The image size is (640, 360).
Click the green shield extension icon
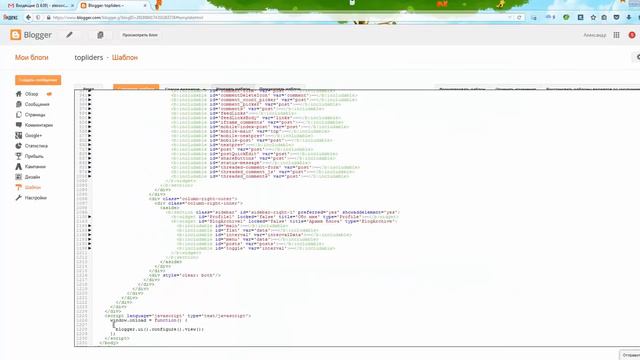point(566,18)
